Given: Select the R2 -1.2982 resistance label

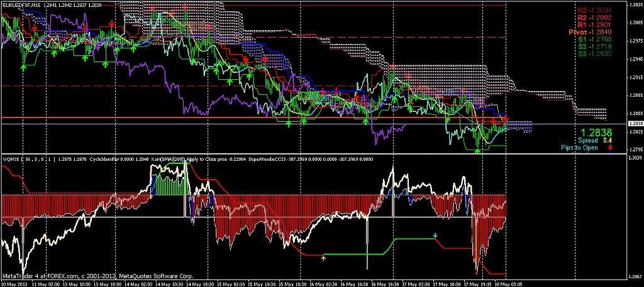Looking at the screenshot, I should 594,18.
